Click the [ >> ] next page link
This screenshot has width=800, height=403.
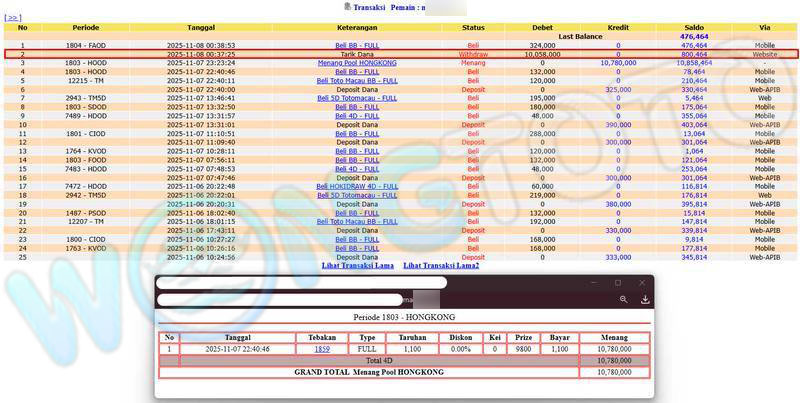pyautogui.click(x=13, y=18)
